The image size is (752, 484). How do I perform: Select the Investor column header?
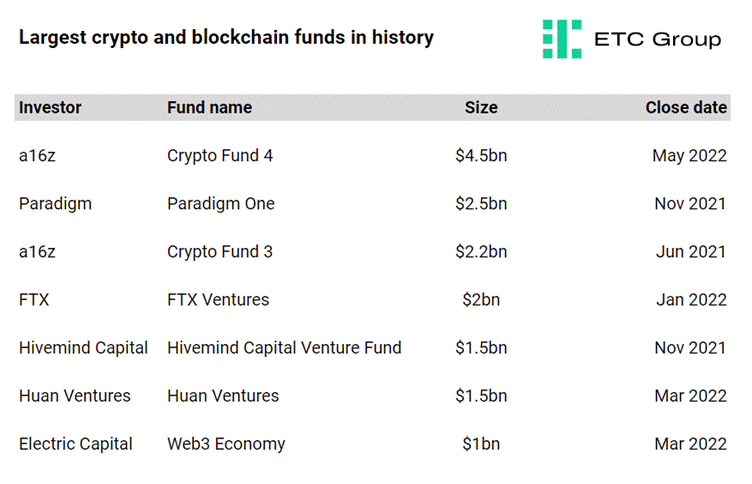click(x=50, y=107)
